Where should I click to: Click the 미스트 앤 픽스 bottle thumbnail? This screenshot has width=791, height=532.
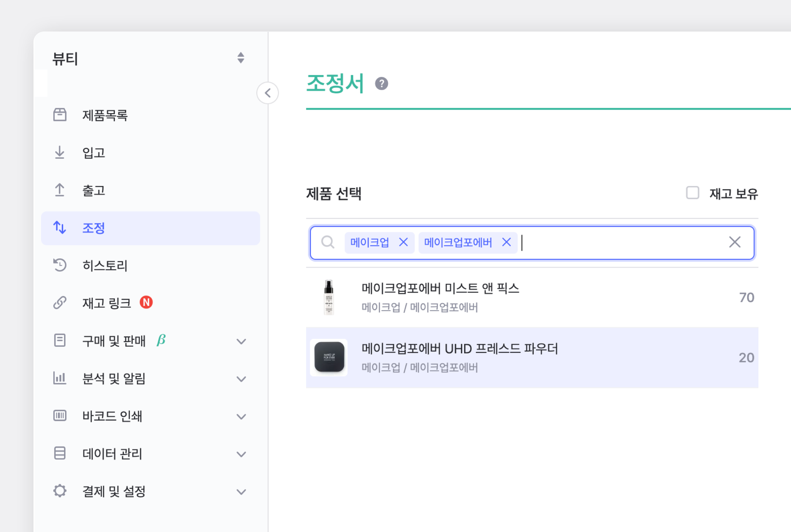(x=329, y=297)
